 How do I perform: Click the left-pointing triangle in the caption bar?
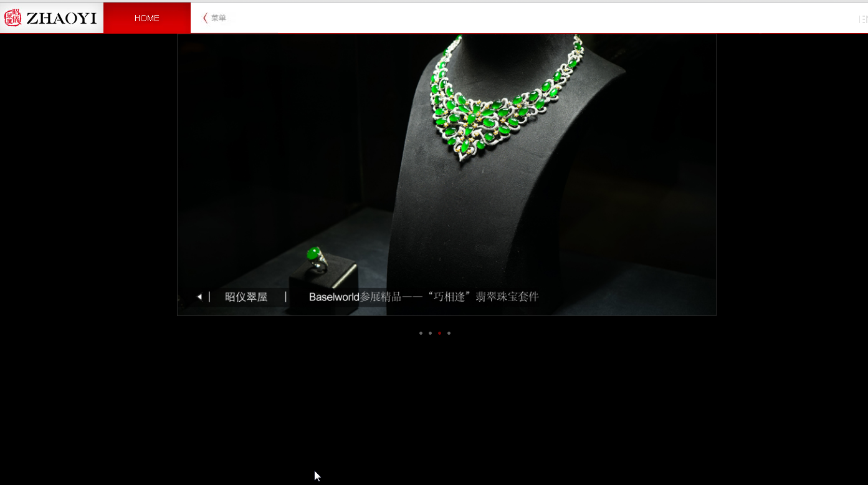click(x=199, y=297)
